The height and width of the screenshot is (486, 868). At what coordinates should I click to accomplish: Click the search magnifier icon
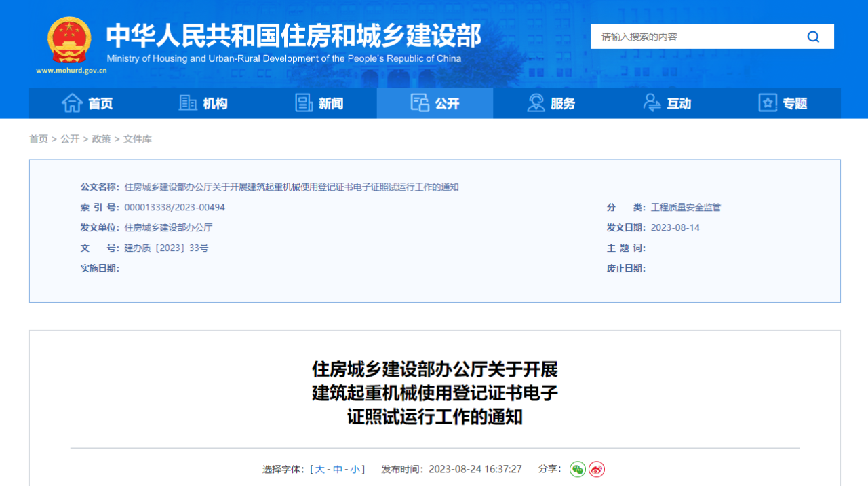point(813,37)
